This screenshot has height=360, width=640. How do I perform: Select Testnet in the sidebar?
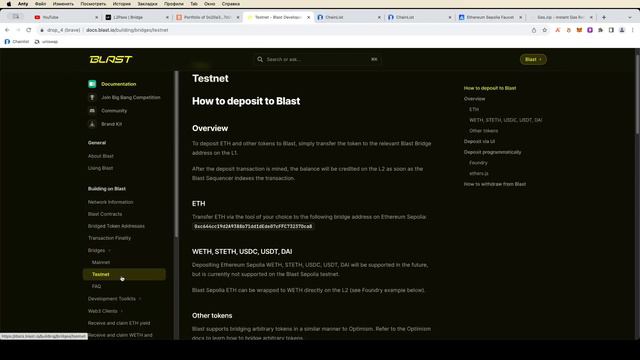tap(124, 274)
